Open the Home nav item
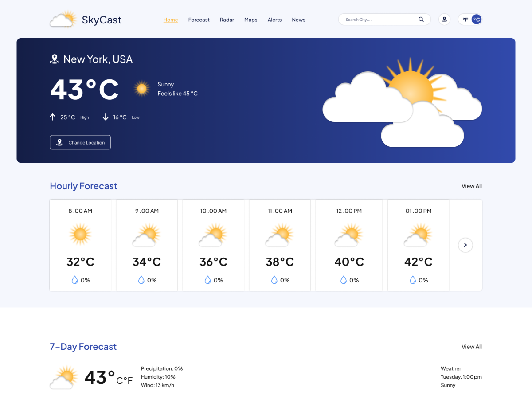The image size is (532, 399). click(171, 20)
